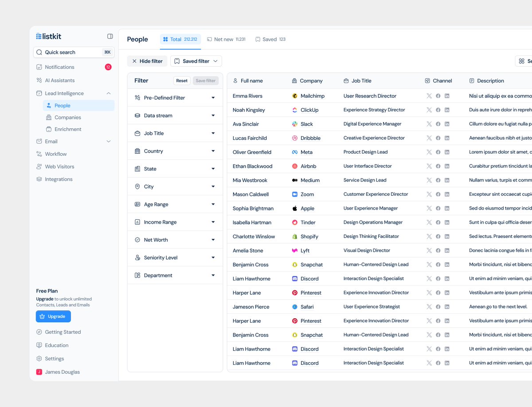The image size is (532, 407).
Task: Reset the filters
Action: point(182,81)
